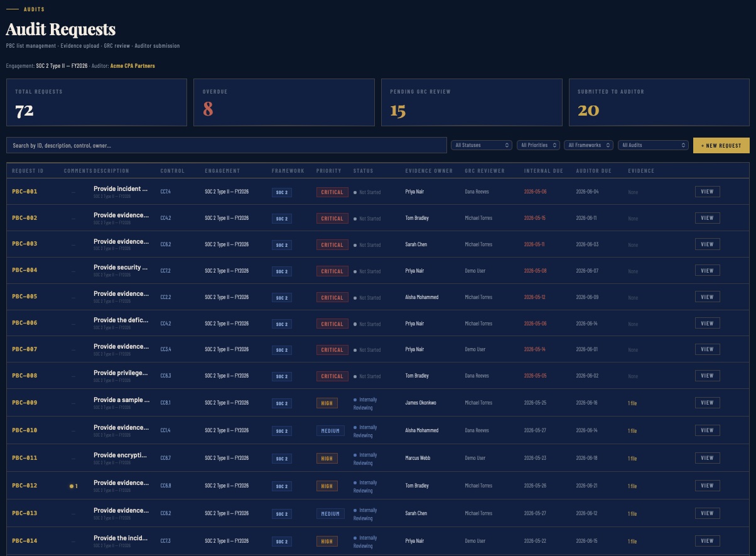Click the Pending GRC Review card

pos(472,102)
